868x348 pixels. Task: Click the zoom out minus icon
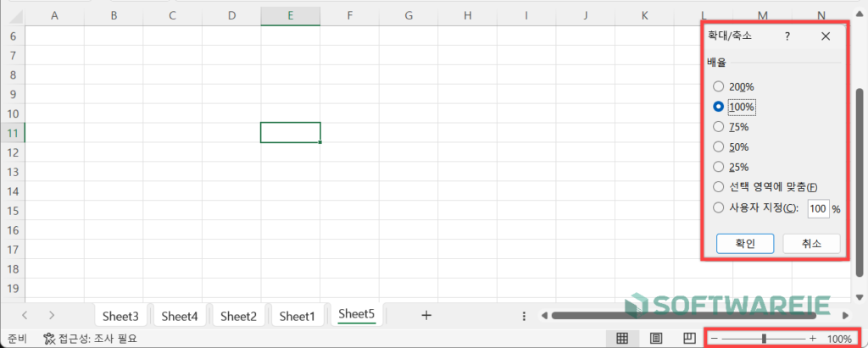(x=714, y=339)
